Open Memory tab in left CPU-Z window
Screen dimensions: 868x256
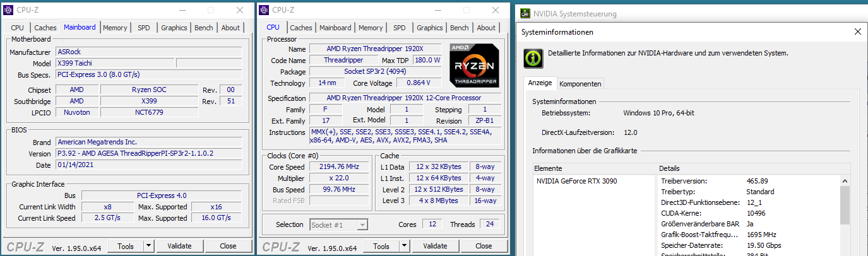[x=115, y=28]
